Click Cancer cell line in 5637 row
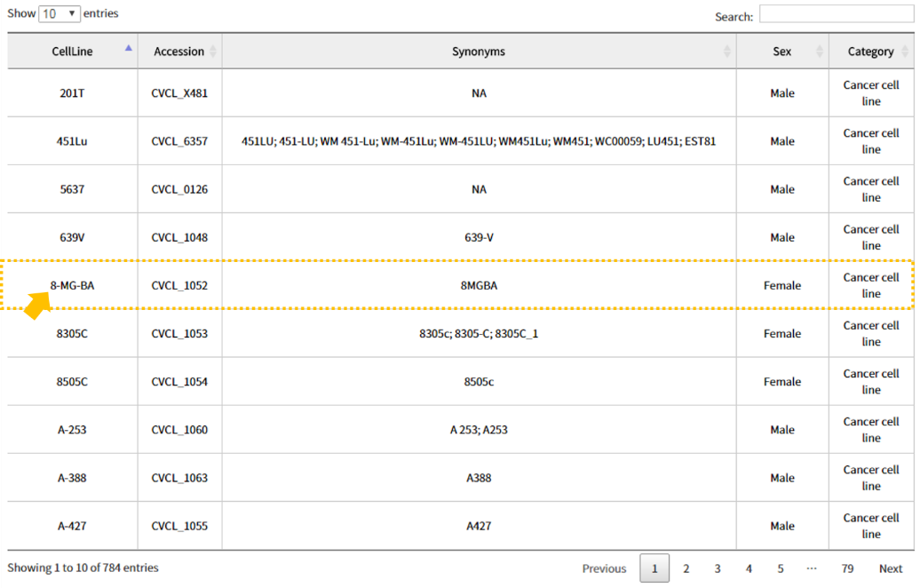Viewport: 920px width, 588px height. [x=870, y=189]
